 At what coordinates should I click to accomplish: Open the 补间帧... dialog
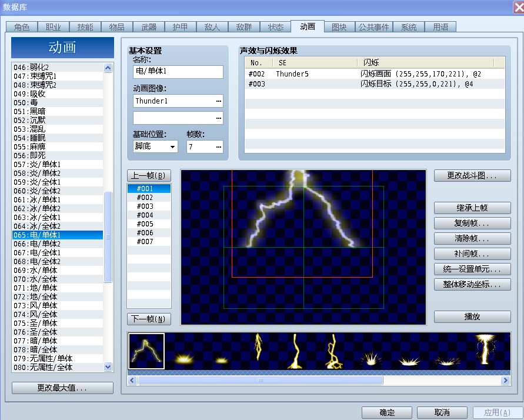pyautogui.click(x=472, y=254)
